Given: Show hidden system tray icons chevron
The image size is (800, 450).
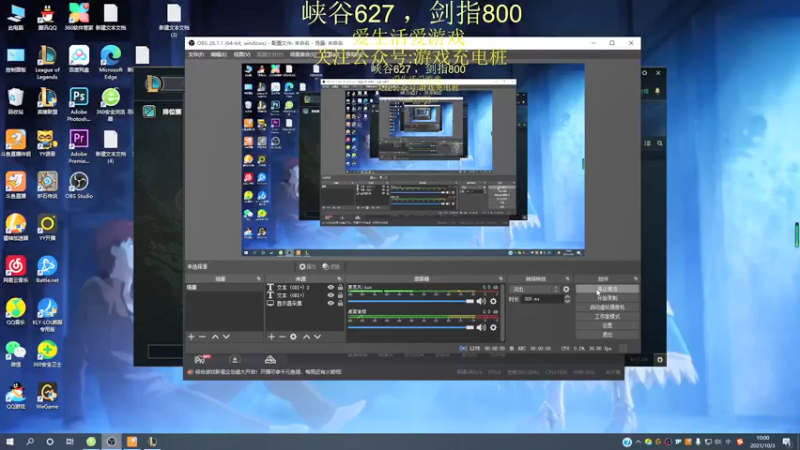Looking at the screenshot, I should click(x=638, y=442).
